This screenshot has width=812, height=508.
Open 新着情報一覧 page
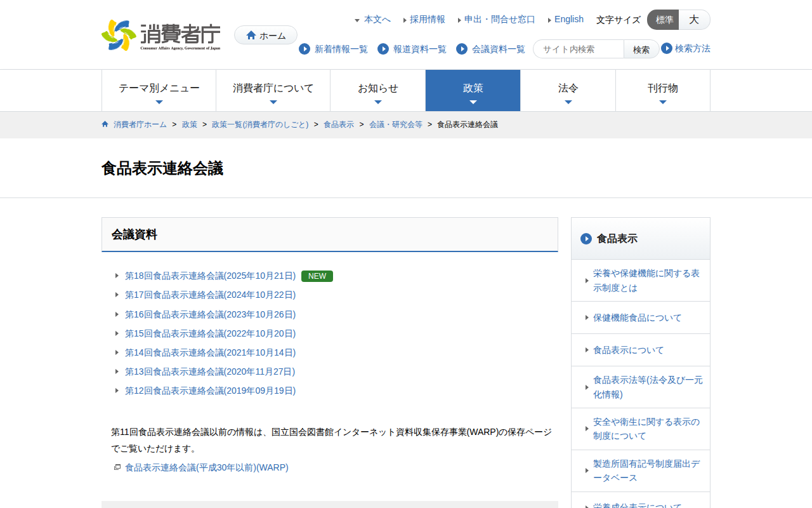pos(341,49)
